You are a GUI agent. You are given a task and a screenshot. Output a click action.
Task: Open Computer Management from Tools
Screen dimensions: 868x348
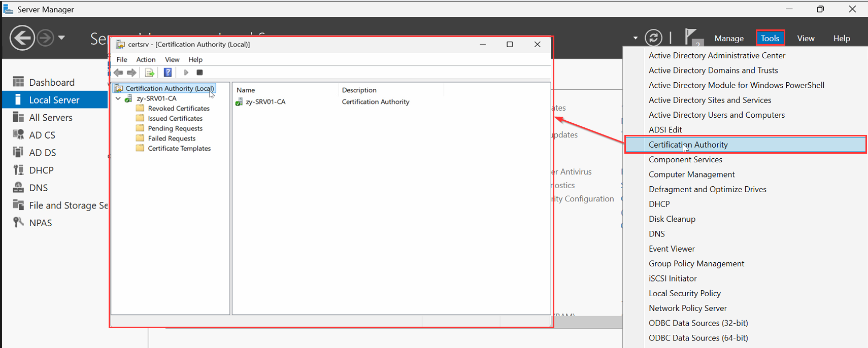(691, 174)
